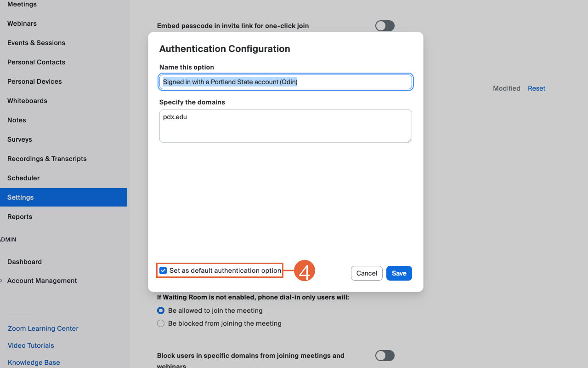Select Be blocked from joining the meeting
This screenshot has height=368, width=588.
(161, 323)
